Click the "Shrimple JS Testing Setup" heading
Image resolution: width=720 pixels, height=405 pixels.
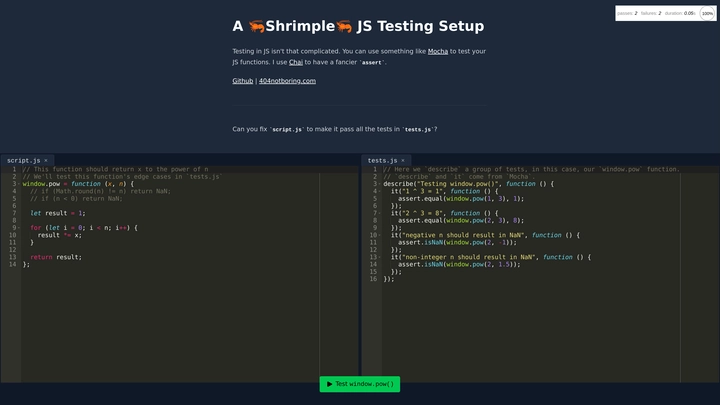click(x=358, y=26)
